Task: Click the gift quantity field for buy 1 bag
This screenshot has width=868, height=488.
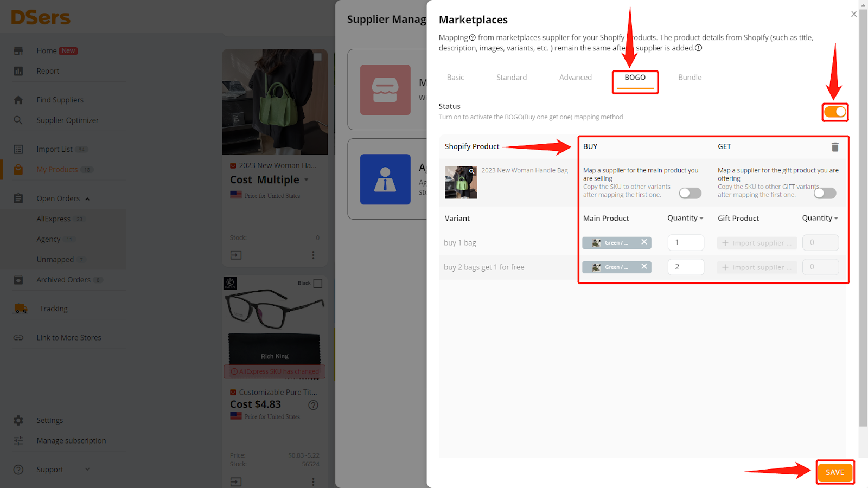Action: (821, 242)
